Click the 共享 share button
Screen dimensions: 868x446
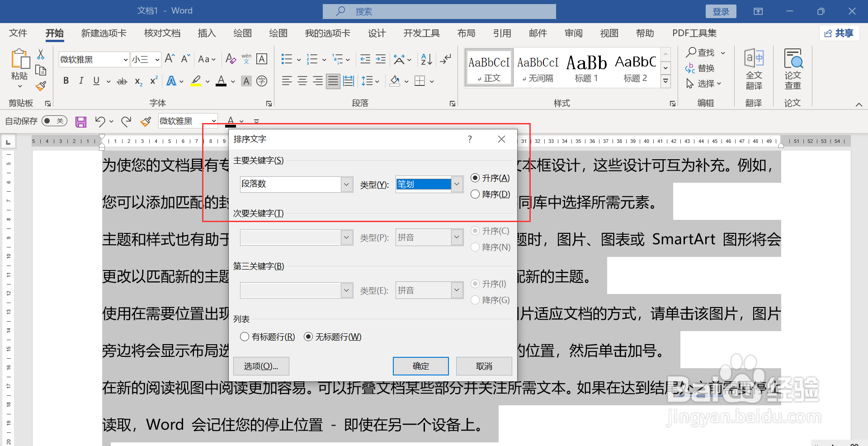tap(839, 33)
